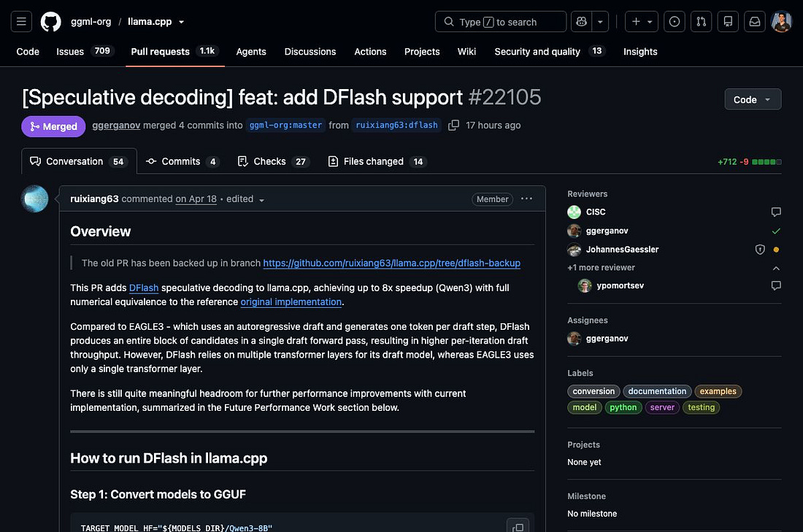803x532 pixels.
Task: Open JohannesGaessler reviewer profile
Action: [622, 250]
